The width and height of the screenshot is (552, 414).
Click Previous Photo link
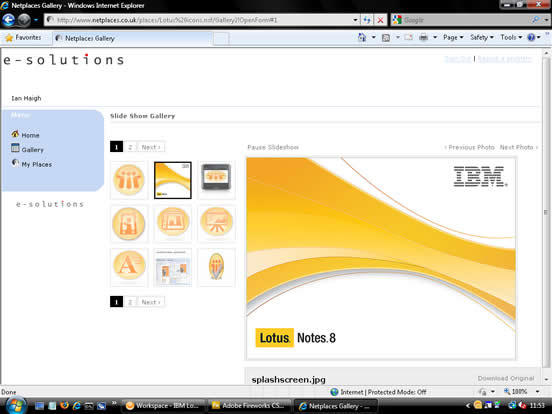[x=470, y=147]
